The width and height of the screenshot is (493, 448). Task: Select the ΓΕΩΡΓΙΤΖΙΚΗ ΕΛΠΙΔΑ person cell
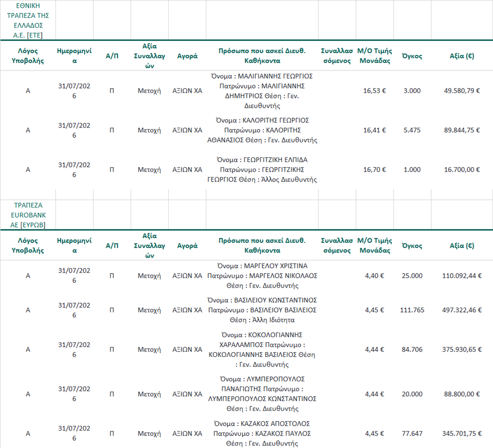[x=262, y=170]
